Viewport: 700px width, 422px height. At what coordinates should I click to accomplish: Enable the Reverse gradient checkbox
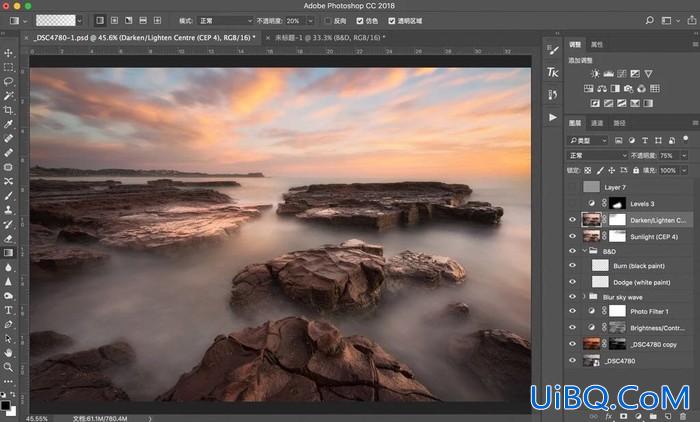328,21
